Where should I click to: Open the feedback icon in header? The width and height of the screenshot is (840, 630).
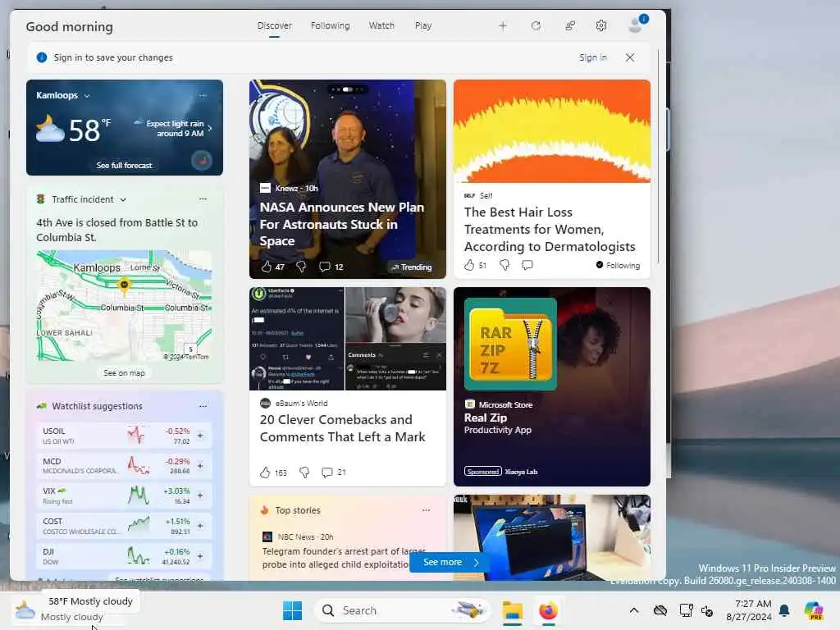pos(570,25)
